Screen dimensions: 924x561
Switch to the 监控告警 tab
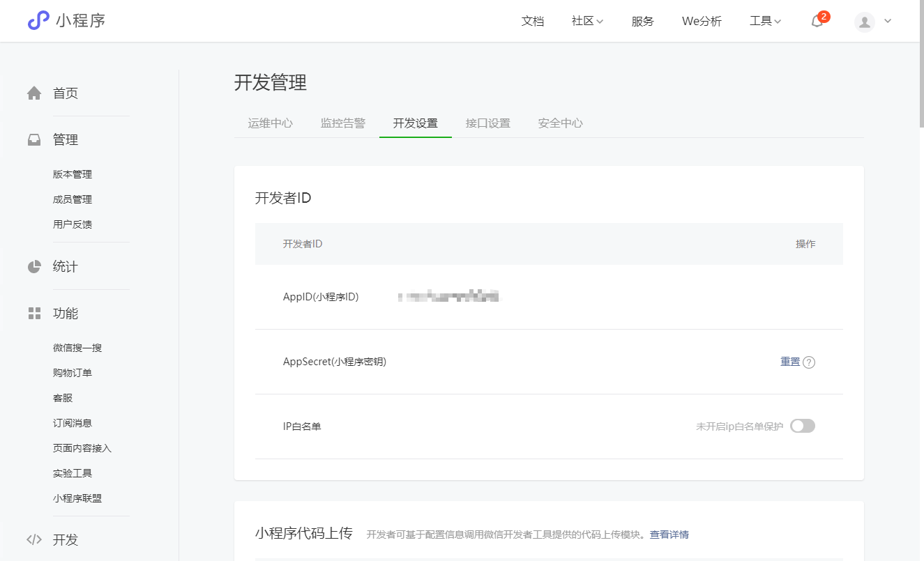[x=343, y=123]
